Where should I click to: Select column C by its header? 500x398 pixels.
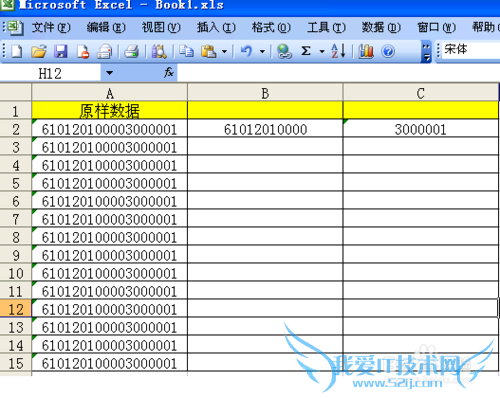click(421, 93)
